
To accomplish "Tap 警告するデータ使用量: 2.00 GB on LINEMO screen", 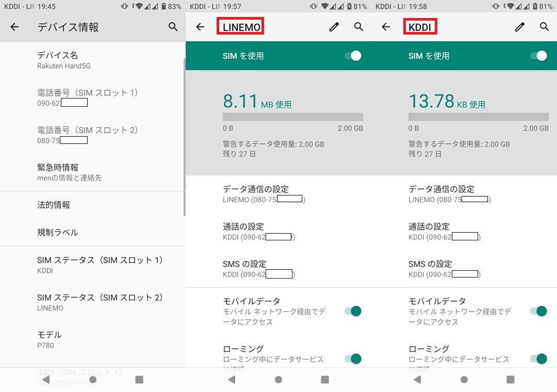I will point(273,144).
